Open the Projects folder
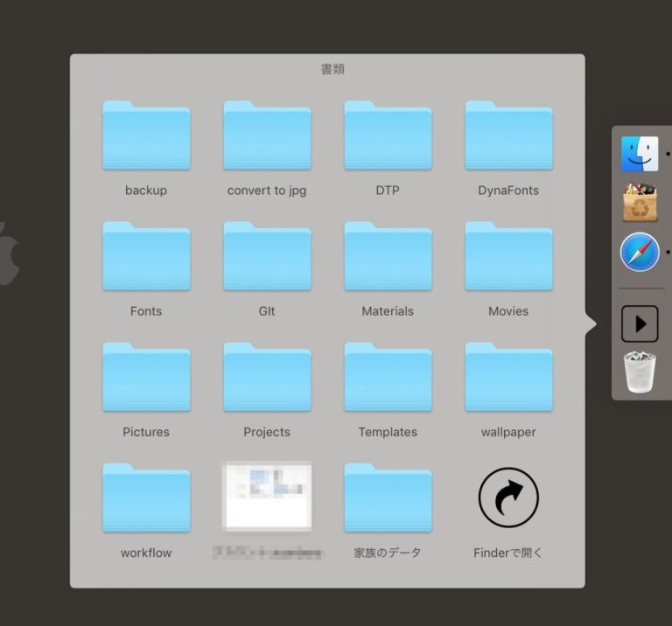 coord(267,378)
